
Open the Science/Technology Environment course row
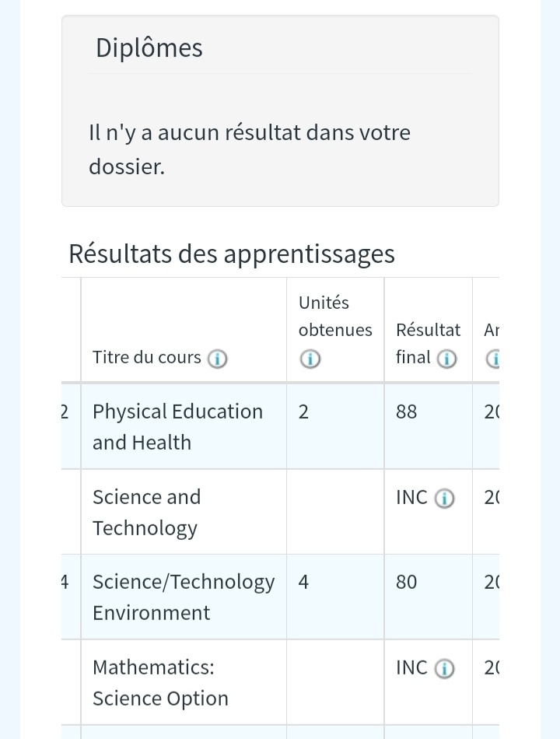[183, 597]
